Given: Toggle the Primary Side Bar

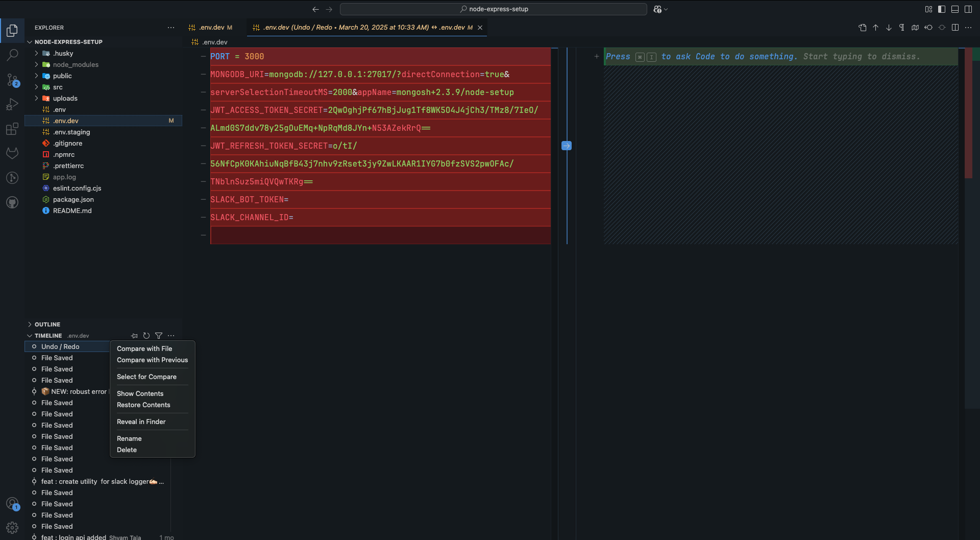Looking at the screenshot, I should 942,9.
